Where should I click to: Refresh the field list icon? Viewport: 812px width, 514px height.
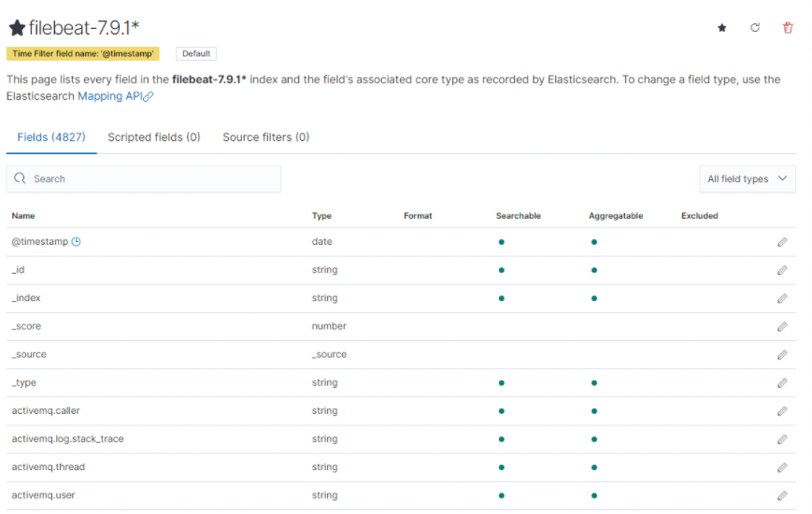click(x=755, y=28)
